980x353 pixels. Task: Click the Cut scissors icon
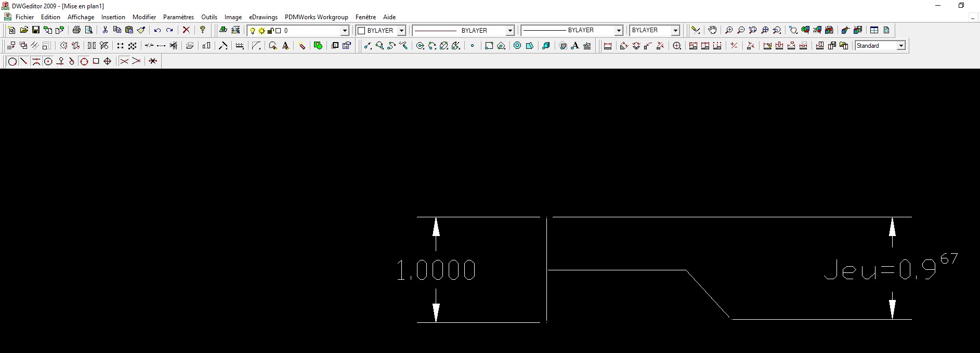click(x=105, y=30)
